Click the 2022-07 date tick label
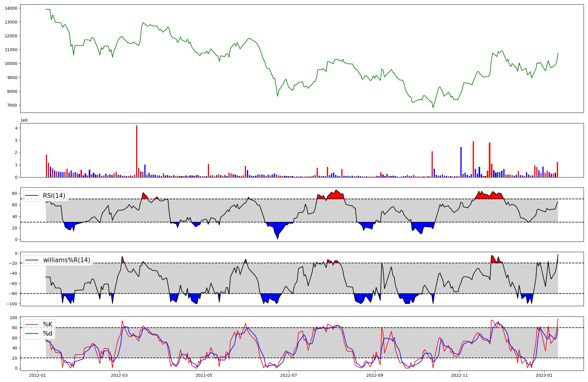The width and height of the screenshot is (588, 382). pyautogui.click(x=289, y=375)
